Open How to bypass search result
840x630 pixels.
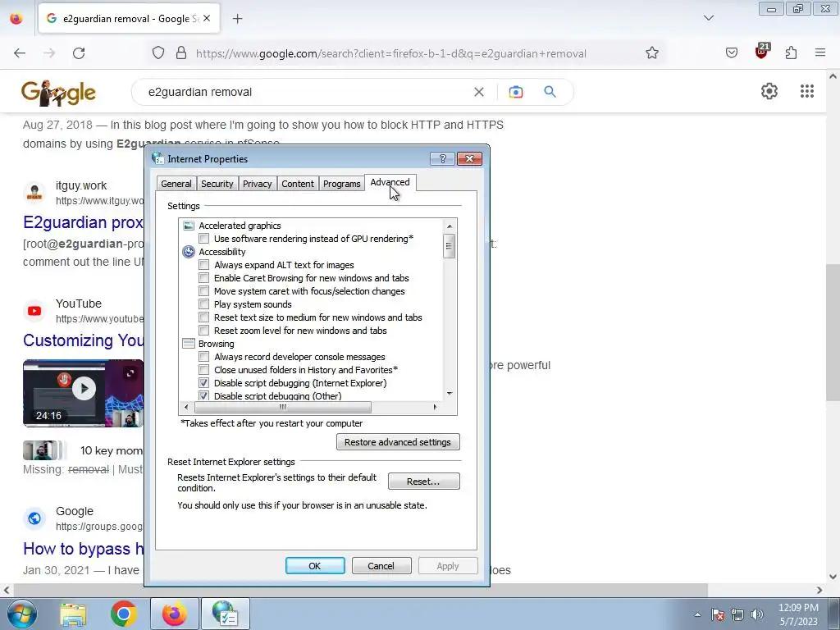pyautogui.click(x=83, y=549)
